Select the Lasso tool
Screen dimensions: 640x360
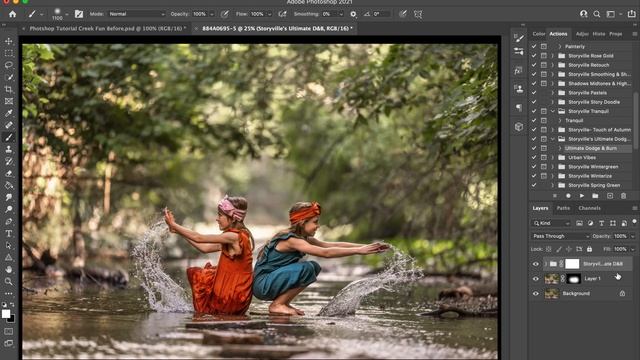[x=9, y=65]
